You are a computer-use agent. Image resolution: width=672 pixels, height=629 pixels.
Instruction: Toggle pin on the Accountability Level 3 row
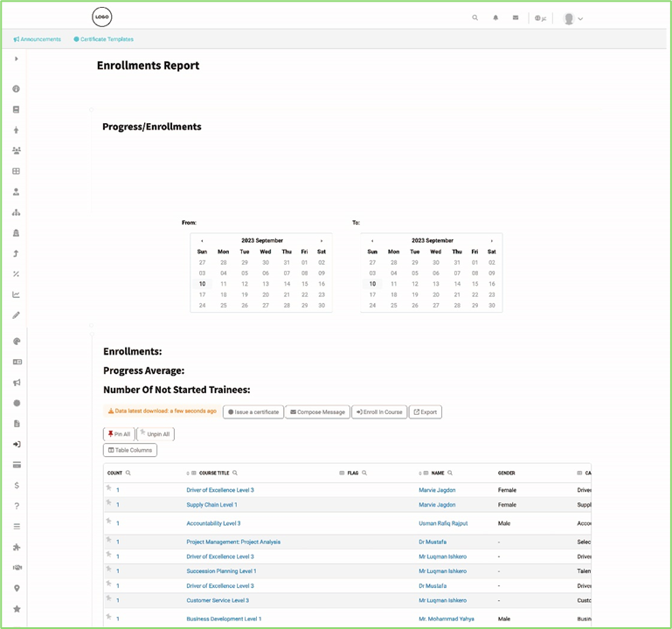(x=108, y=521)
